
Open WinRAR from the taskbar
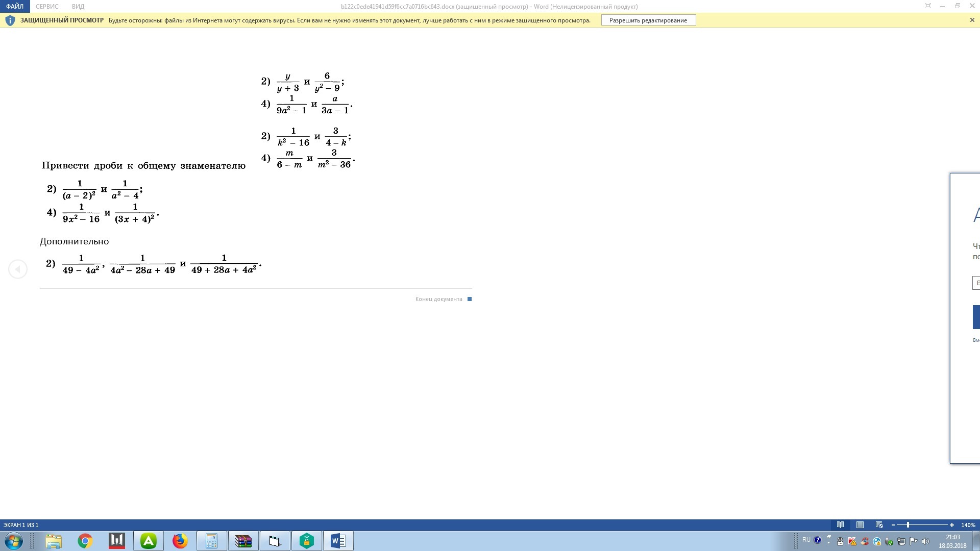point(243,541)
